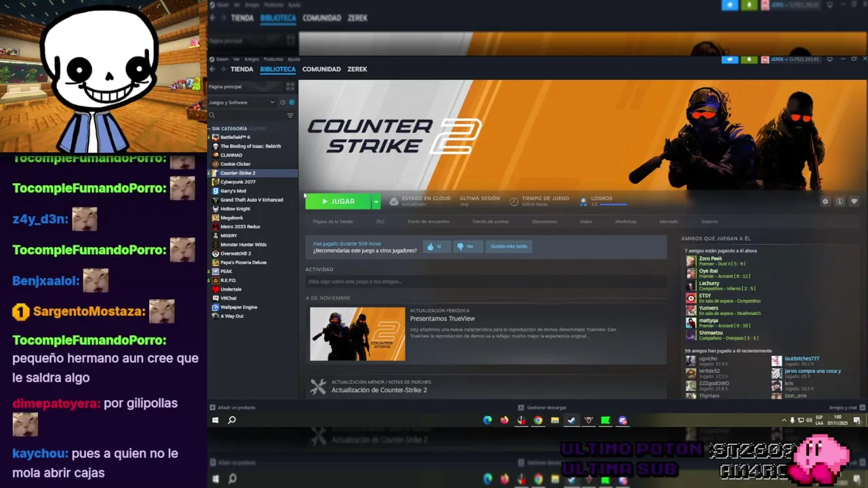Viewport: 868px width, 488px height.
Task: Open the game info icon
Action: [840, 201]
